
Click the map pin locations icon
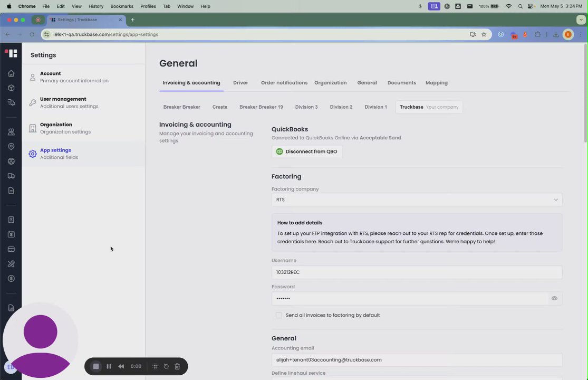point(11,146)
